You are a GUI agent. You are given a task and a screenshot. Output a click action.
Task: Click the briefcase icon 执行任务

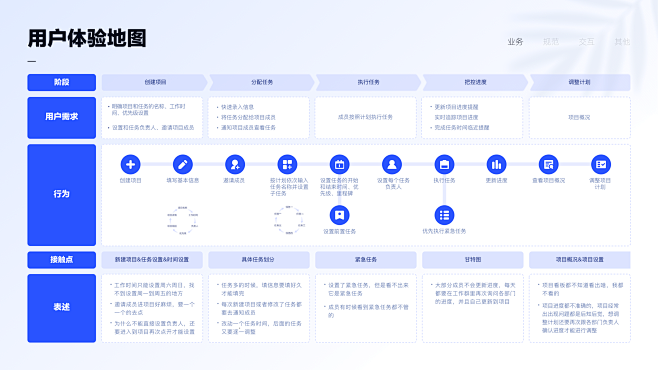[x=444, y=164]
